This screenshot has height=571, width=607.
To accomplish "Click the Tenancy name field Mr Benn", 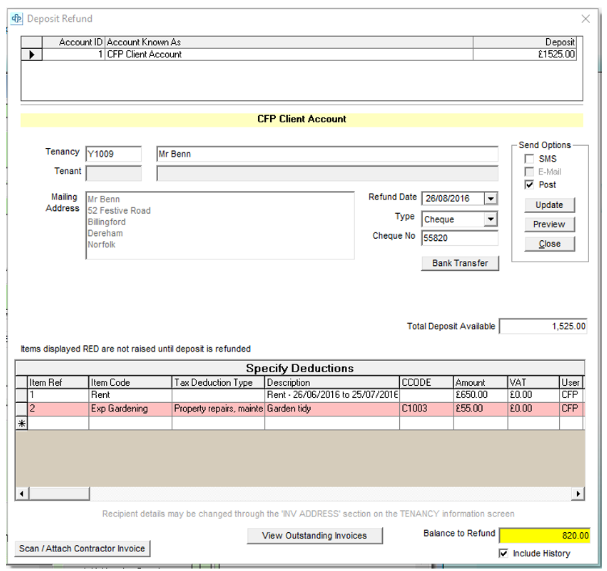I will pyautogui.click(x=327, y=154).
